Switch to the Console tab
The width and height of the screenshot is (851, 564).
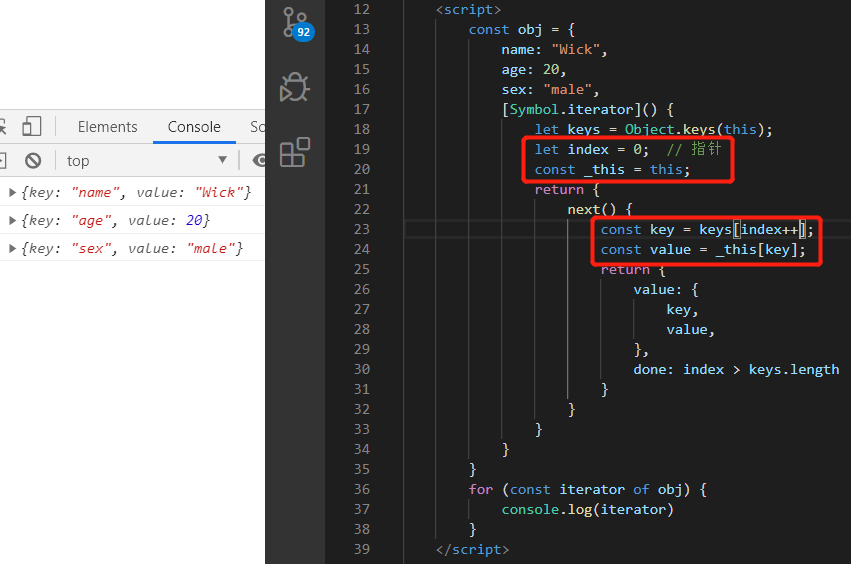click(x=194, y=127)
